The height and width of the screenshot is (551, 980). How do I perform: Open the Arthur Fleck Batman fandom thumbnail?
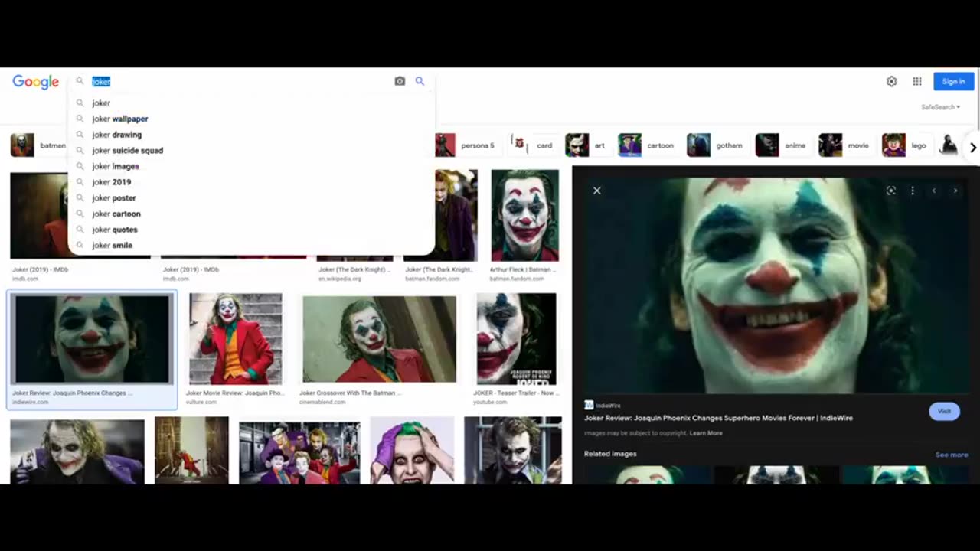pos(524,216)
